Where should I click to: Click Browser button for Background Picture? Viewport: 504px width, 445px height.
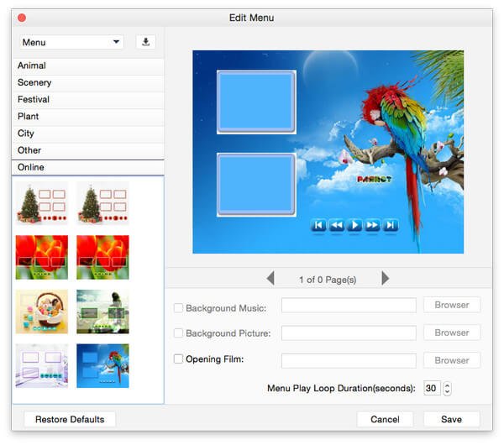pos(452,332)
